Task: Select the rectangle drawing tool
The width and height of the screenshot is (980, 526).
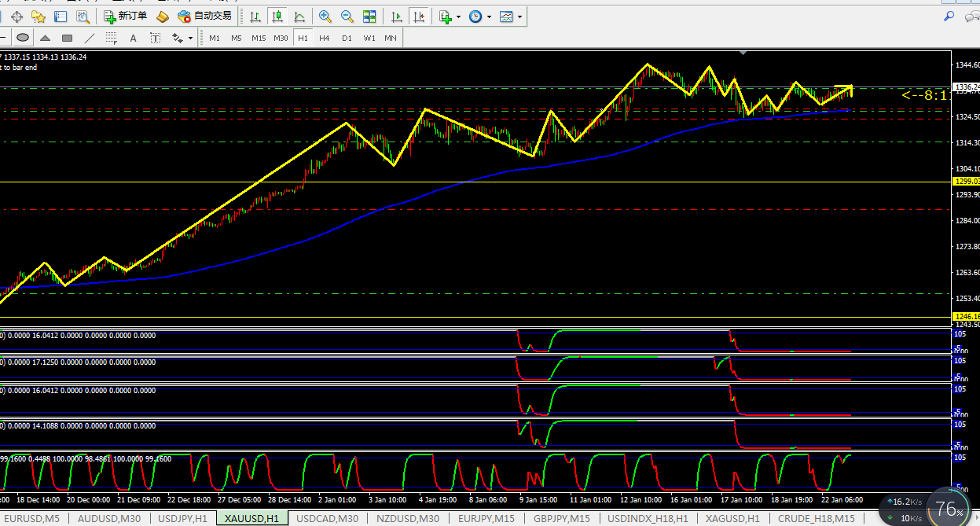Action: pos(67,38)
